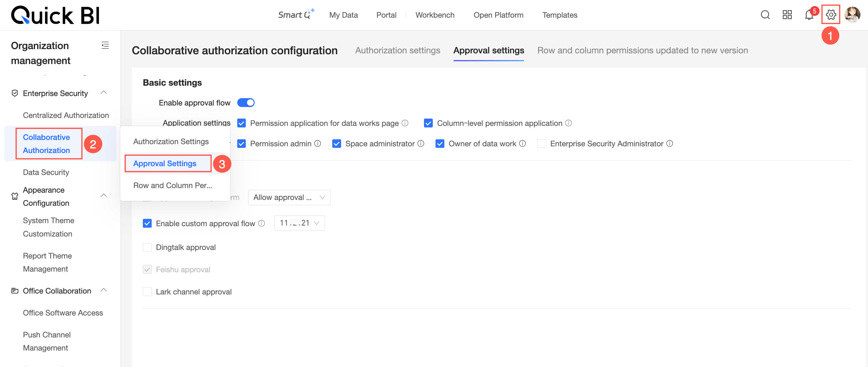Open the custom approval flow dropdown
The width and height of the screenshot is (868, 367).
click(x=299, y=223)
